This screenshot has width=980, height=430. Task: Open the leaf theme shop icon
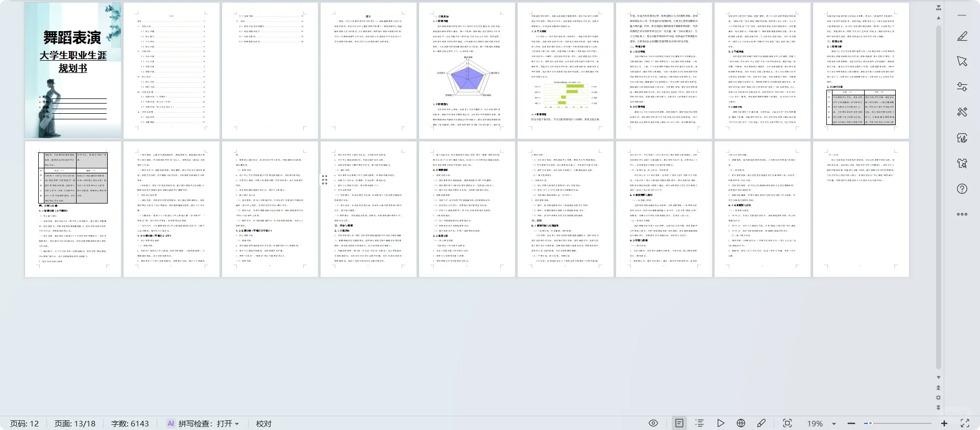click(962, 138)
